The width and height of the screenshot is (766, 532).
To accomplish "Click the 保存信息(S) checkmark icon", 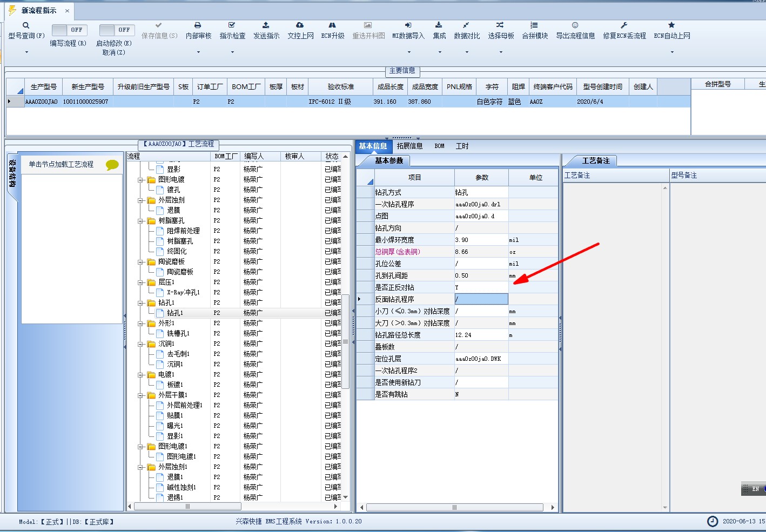I will tap(158, 25).
